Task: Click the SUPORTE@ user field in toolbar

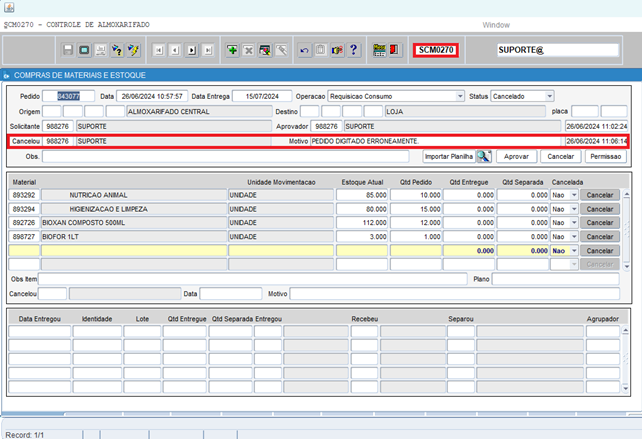Action: pyautogui.click(x=558, y=50)
